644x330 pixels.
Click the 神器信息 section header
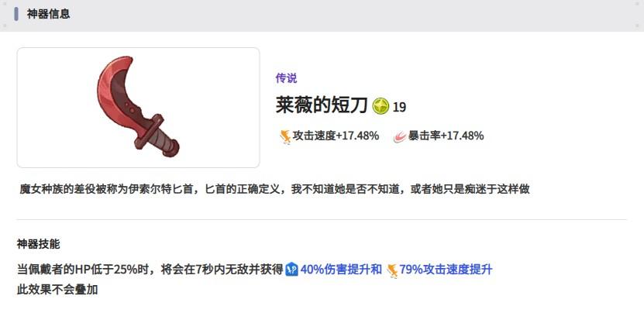[x=49, y=13]
